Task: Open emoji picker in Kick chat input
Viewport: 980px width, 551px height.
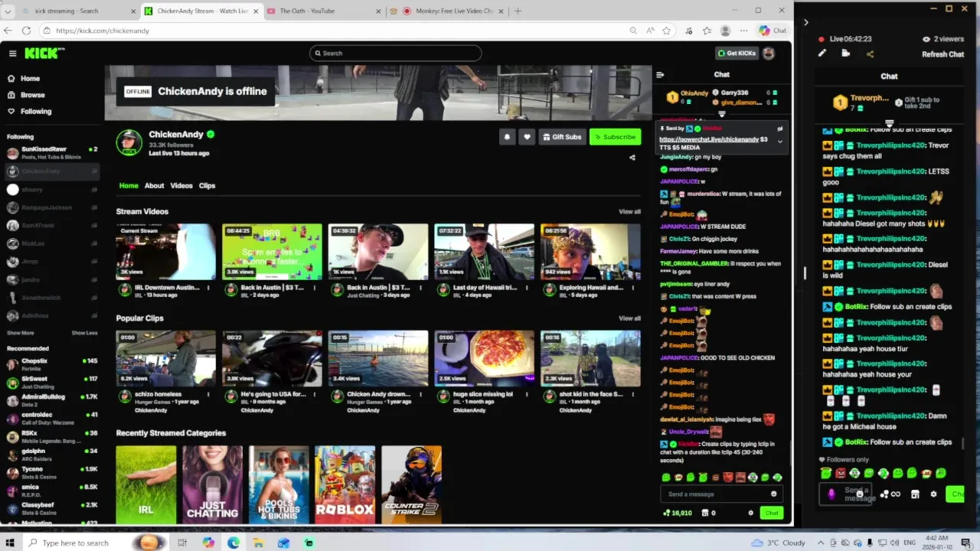Action: (774, 494)
